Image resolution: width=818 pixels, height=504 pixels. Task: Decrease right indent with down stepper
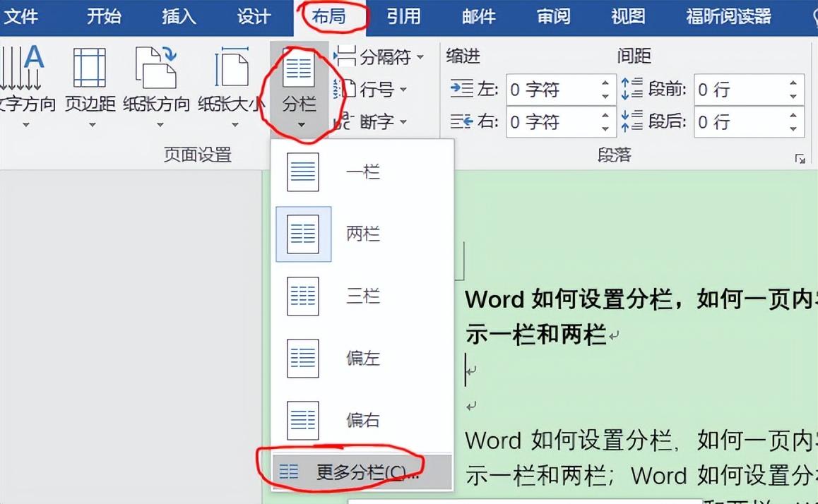click(605, 128)
